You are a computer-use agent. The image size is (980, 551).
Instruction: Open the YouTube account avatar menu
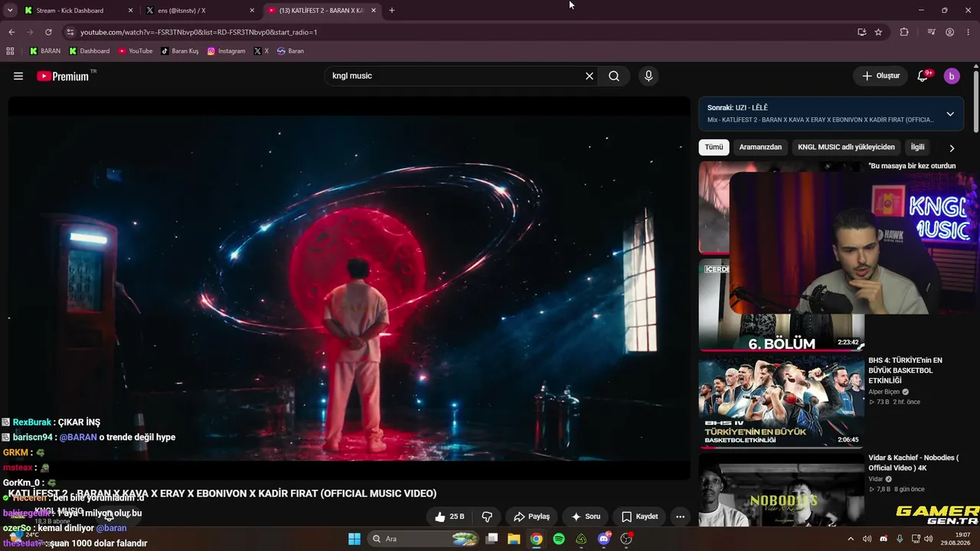point(952,76)
